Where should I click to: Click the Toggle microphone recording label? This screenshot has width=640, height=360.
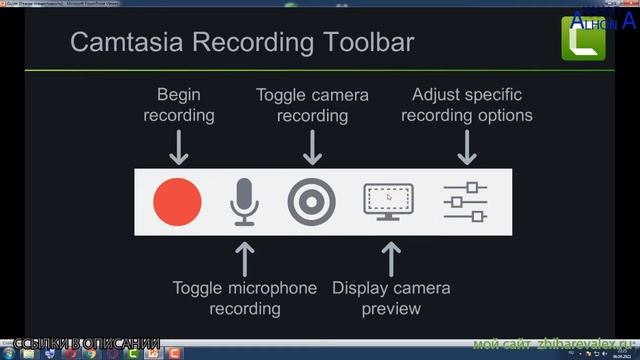click(x=244, y=298)
